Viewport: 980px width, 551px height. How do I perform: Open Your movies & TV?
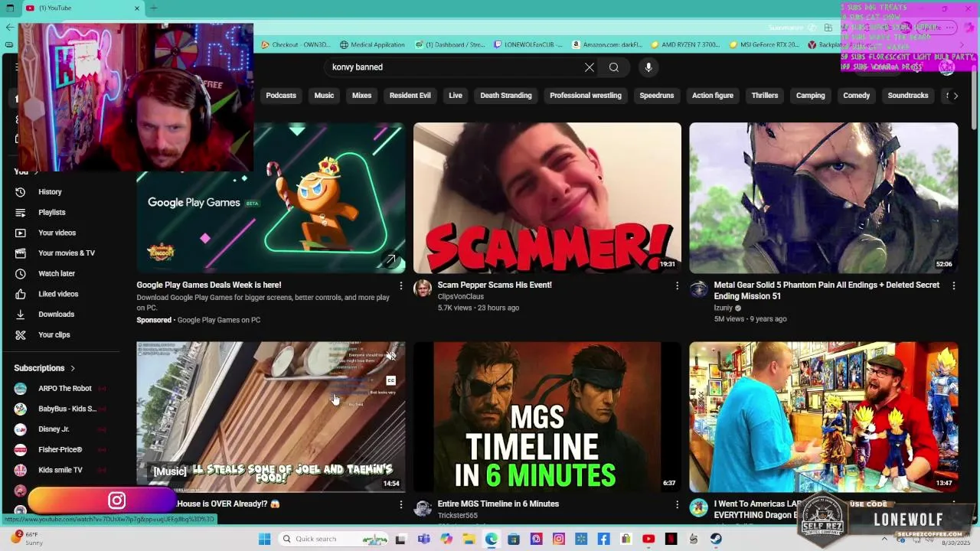[x=67, y=253]
